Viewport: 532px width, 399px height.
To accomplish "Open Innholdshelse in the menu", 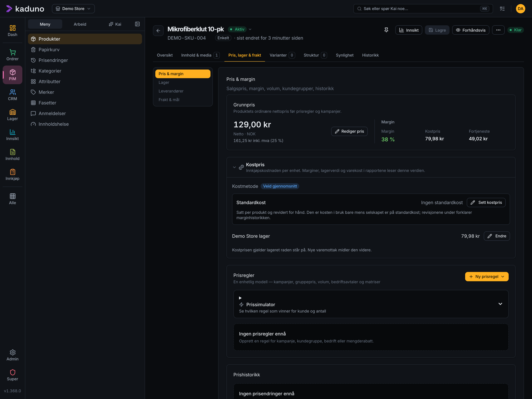I will click(85, 124).
